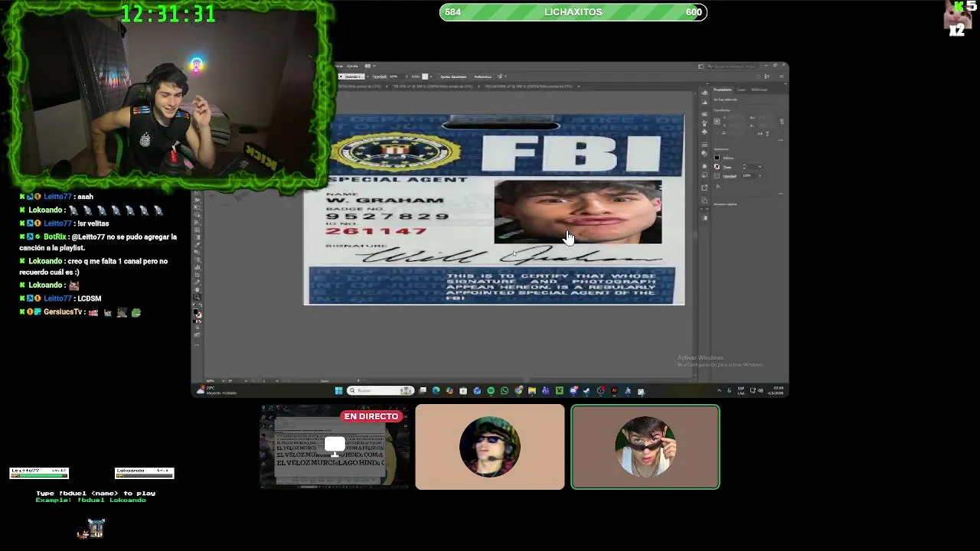980x551 pixels.
Task: Switch to the middle tab beside Propiedades
Action: [741, 90]
